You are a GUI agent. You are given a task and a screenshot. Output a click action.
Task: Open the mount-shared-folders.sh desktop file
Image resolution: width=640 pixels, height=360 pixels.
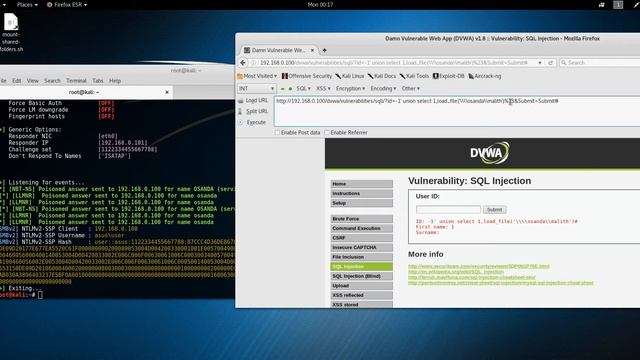coord(11,33)
